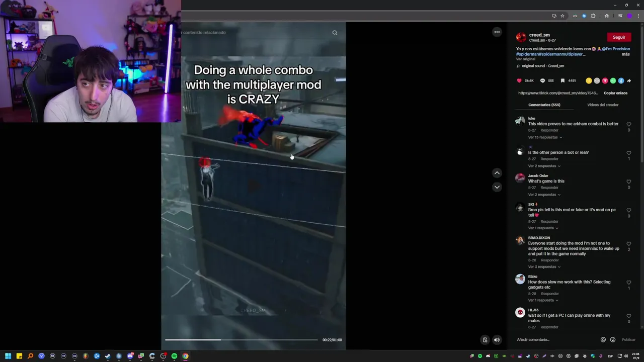Switch to Chrome in the taskbar
The width and height of the screenshot is (644, 362).
click(185, 356)
